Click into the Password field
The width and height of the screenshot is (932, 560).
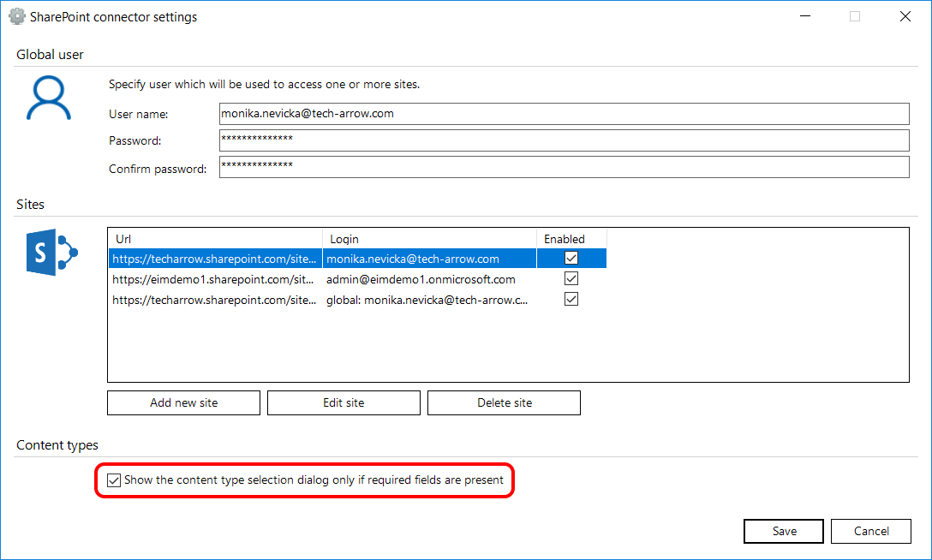564,140
